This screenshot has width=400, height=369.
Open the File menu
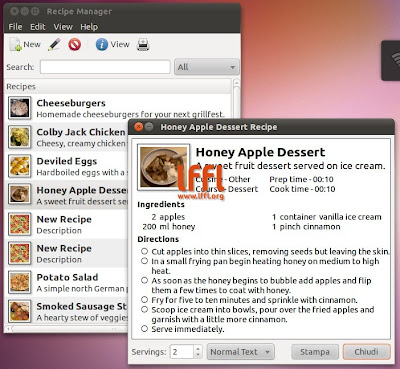pos(15,27)
